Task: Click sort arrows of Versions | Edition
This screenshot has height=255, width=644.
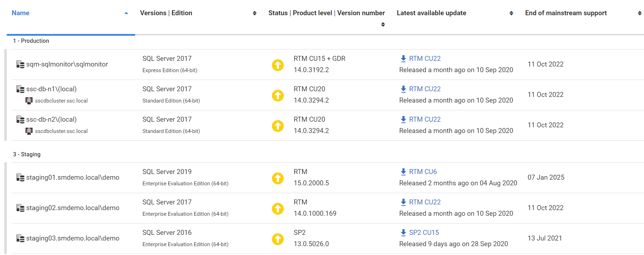Action: 255,13
